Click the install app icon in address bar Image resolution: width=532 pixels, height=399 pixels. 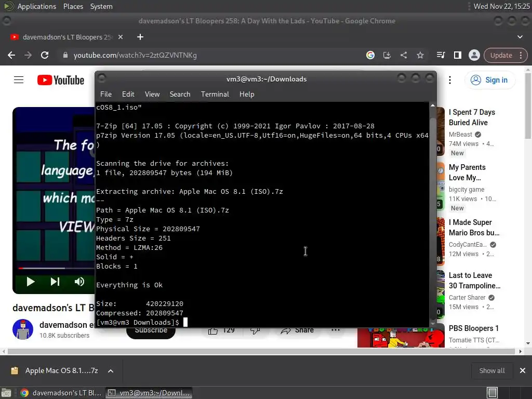coord(387,55)
